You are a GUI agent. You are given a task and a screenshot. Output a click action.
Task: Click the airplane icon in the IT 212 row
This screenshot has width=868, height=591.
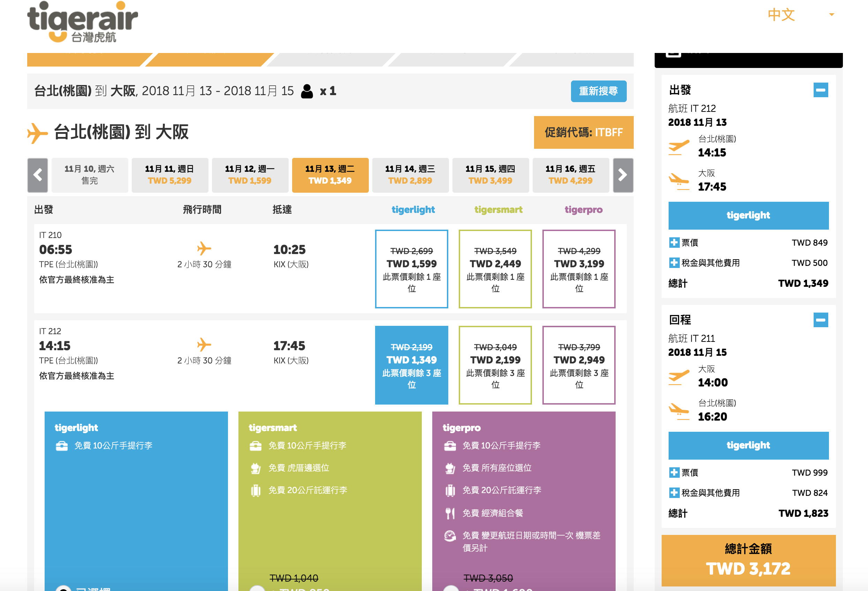click(x=204, y=345)
